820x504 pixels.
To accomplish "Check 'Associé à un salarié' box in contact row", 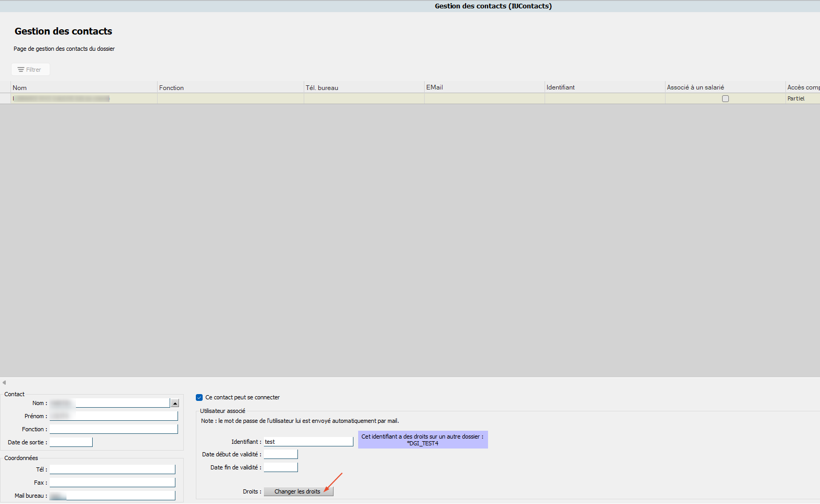I will [x=725, y=99].
